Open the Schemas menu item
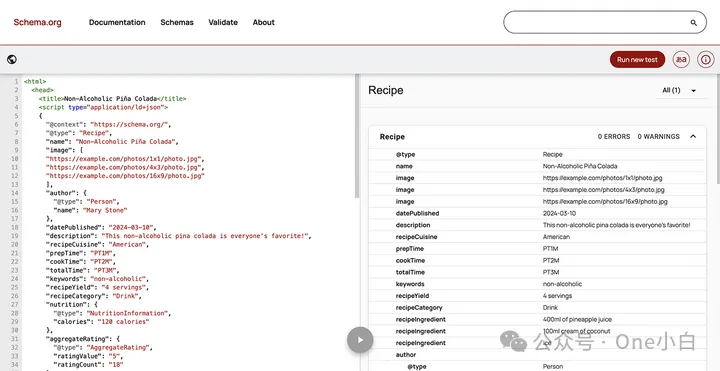Screen dimensions: 720x371 [177, 22]
